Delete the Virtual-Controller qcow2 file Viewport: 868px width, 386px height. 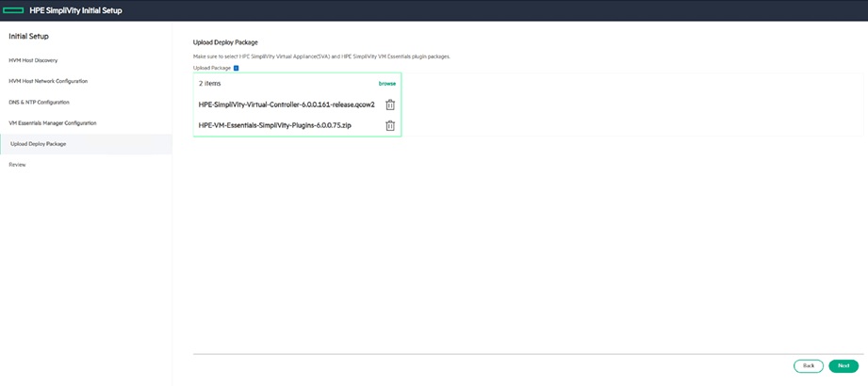point(390,105)
